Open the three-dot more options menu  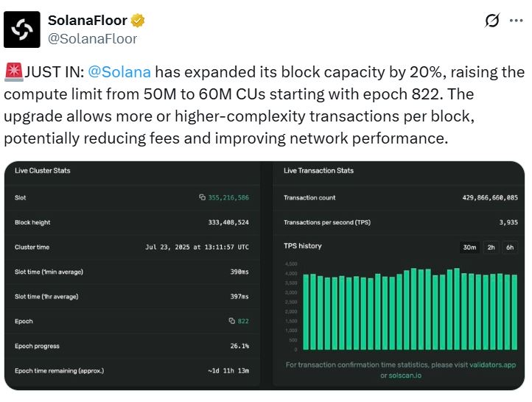[514, 21]
